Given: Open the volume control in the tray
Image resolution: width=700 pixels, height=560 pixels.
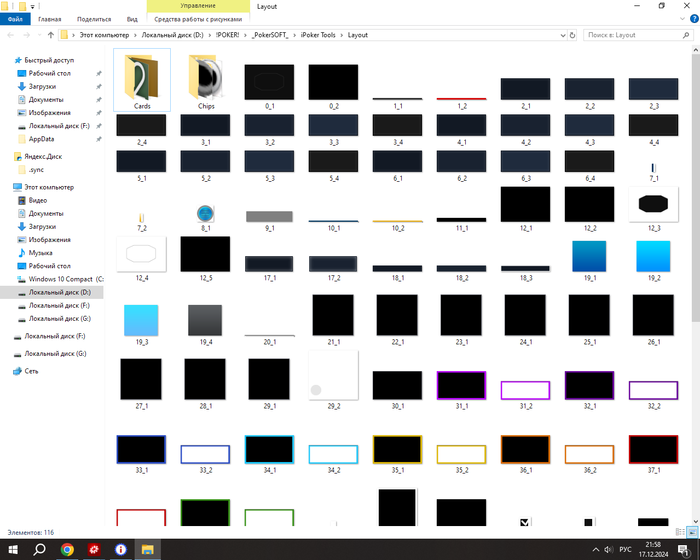Looking at the screenshot, I should click(608, 549).
